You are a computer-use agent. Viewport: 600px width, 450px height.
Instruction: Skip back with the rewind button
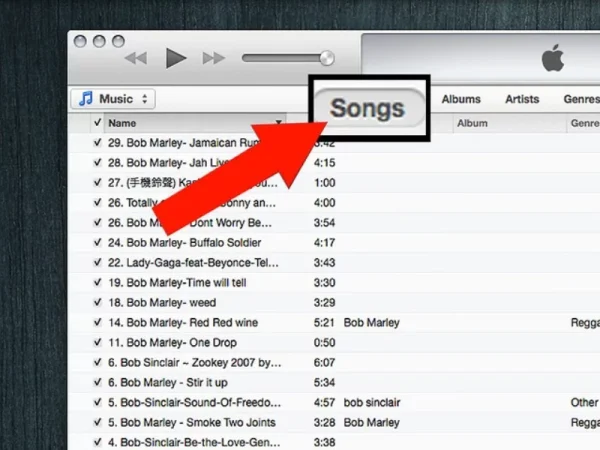[136, 58]
